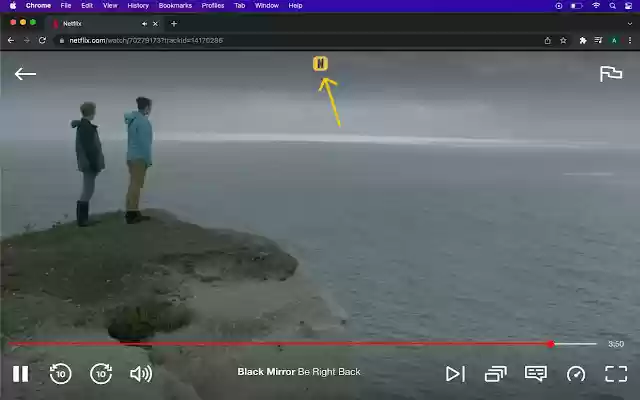Screen dimensions: 640x400
Task: Open Chrome three-dot menu
Action: coord(630,40)
